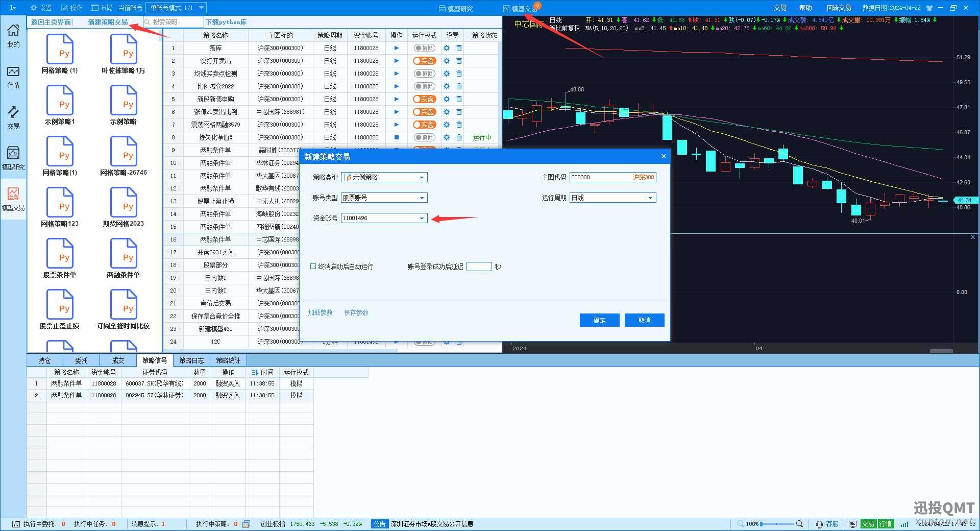Click the 加载参数 link
Screen dimensions: 980x531
320,312
